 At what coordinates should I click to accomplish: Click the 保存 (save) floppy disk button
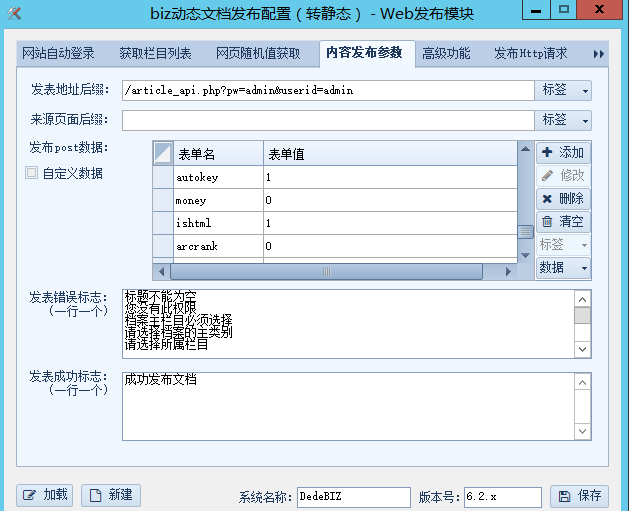pos(579,496)
